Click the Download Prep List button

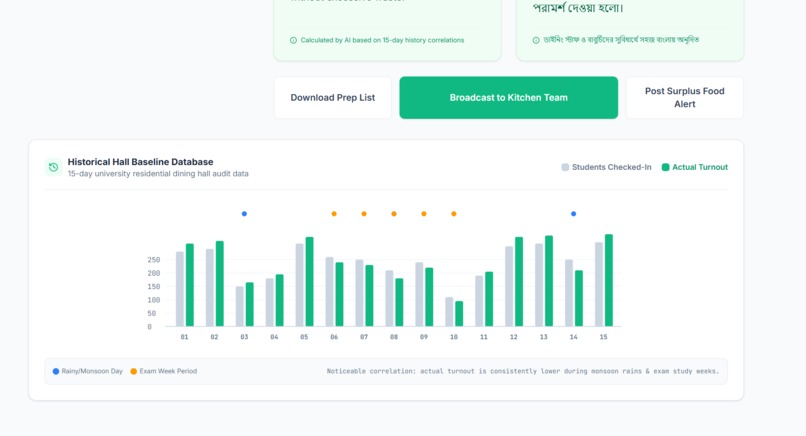point(333,98)
